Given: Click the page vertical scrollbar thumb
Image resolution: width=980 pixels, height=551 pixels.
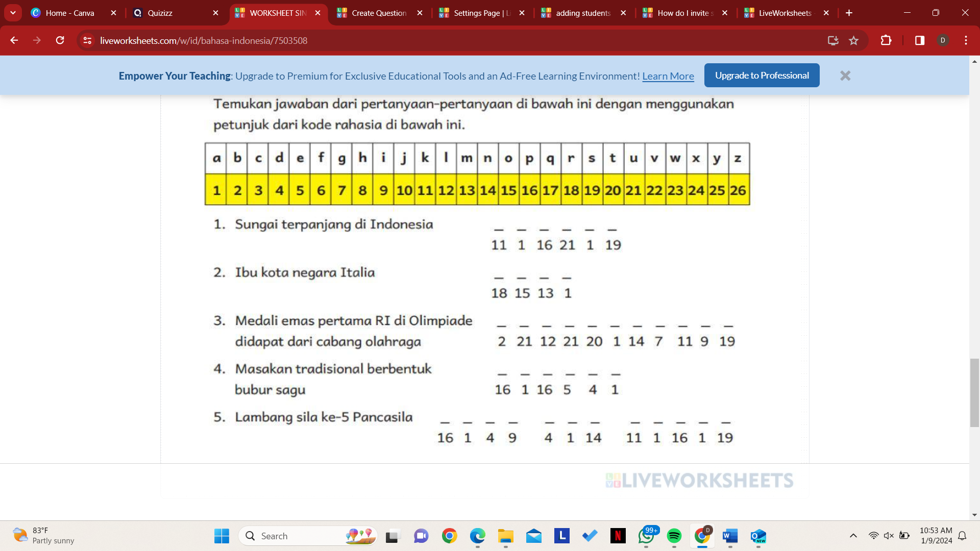Looking at the screenshot, I should point(974,393).
